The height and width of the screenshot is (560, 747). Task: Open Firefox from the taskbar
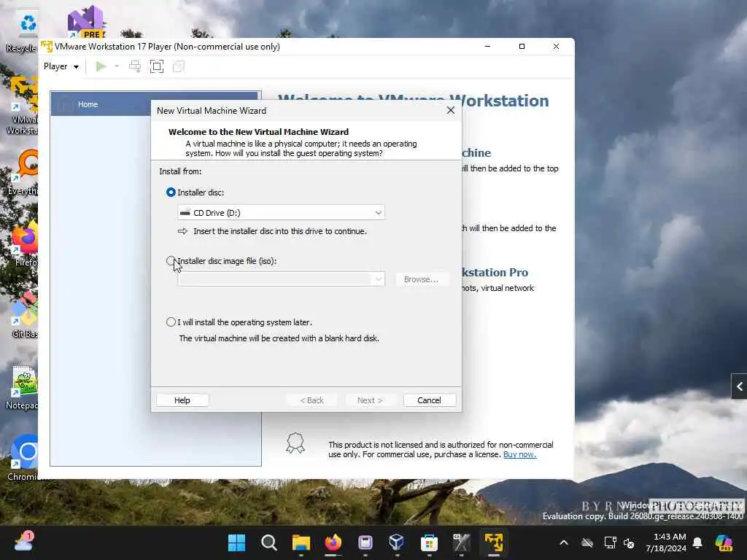pyautogui.click(x=333, y=542)
